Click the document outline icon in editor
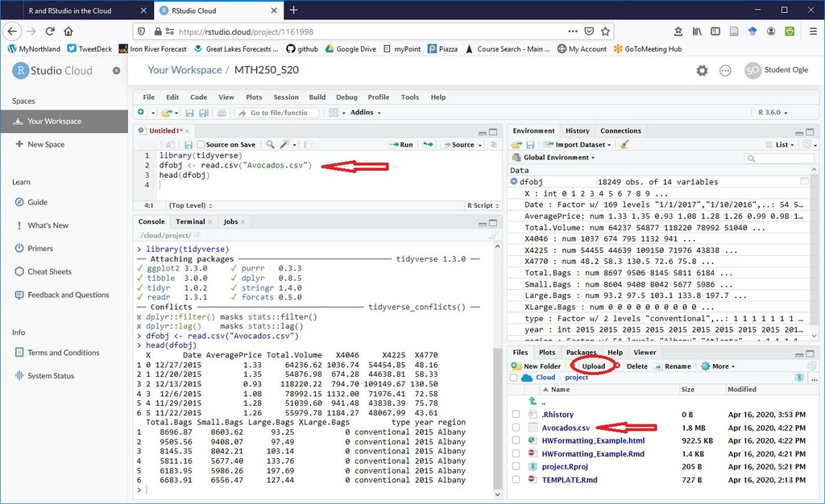825x504 pixels. coord(493,145)
